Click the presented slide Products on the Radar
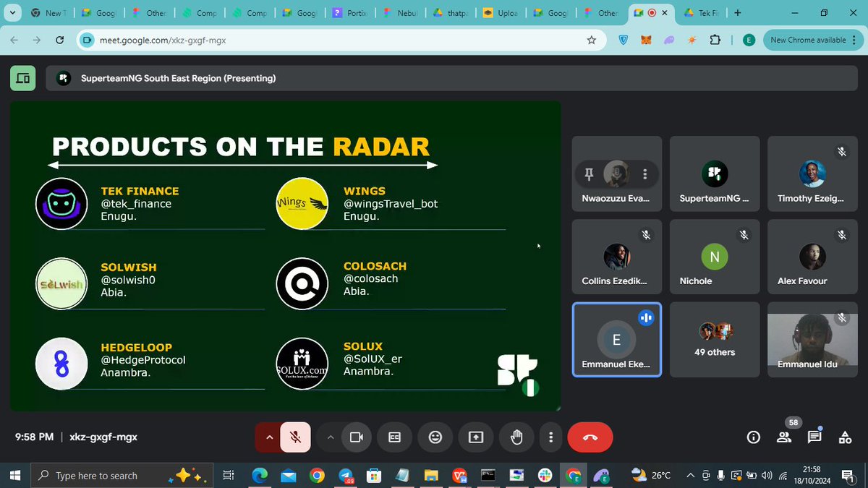868x488 pixels. pos(285,256)
